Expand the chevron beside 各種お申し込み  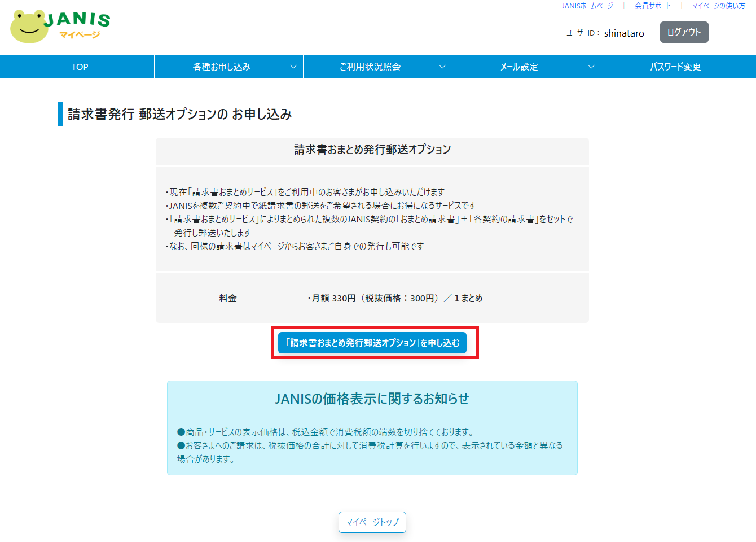pyautogui.click(x=293, y=67)
